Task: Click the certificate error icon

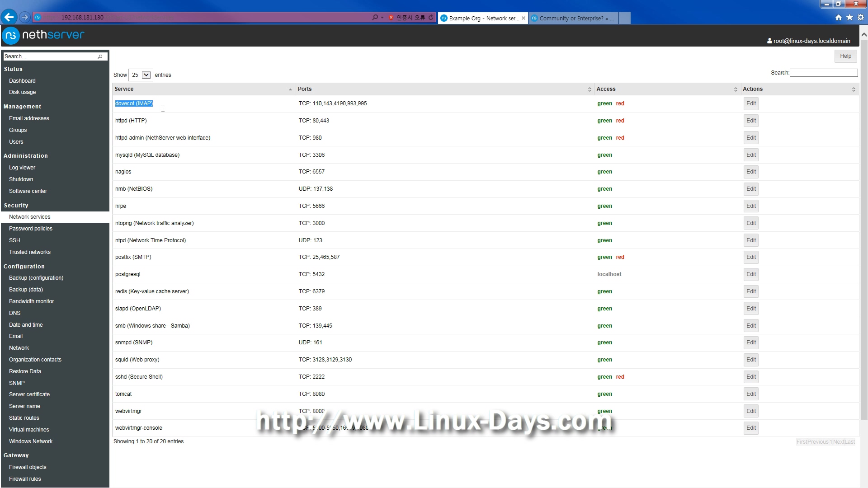Action: pos(392,18)
